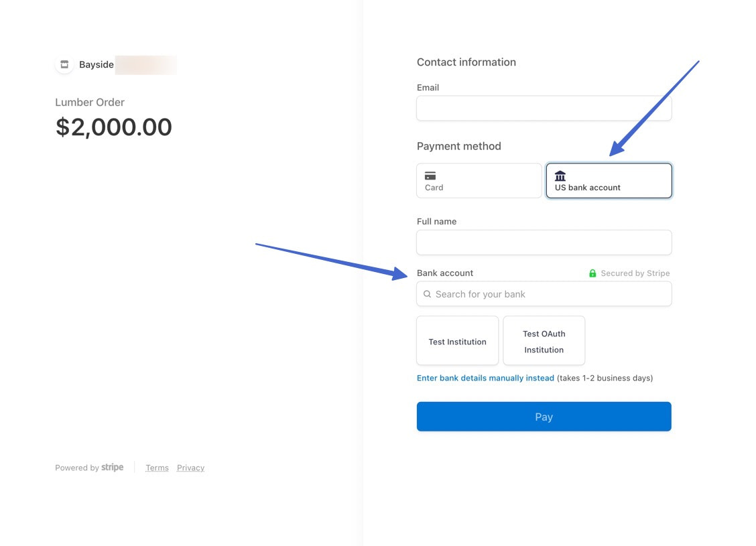Open the bank search suggestions field
The width and height of the screenshot is (756, 546).
coord(544,294)
